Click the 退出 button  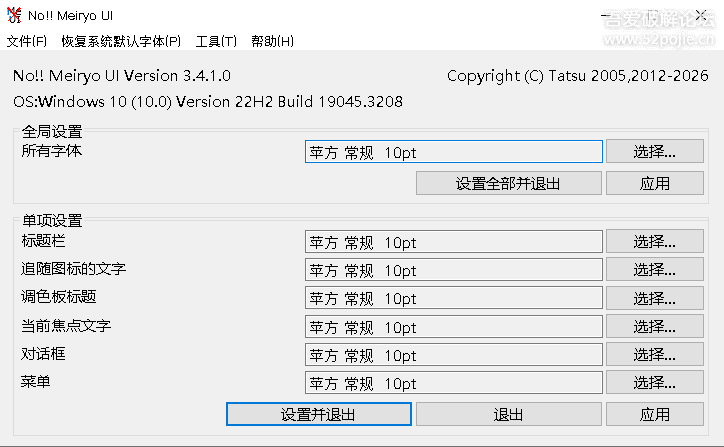coord(508,414)
